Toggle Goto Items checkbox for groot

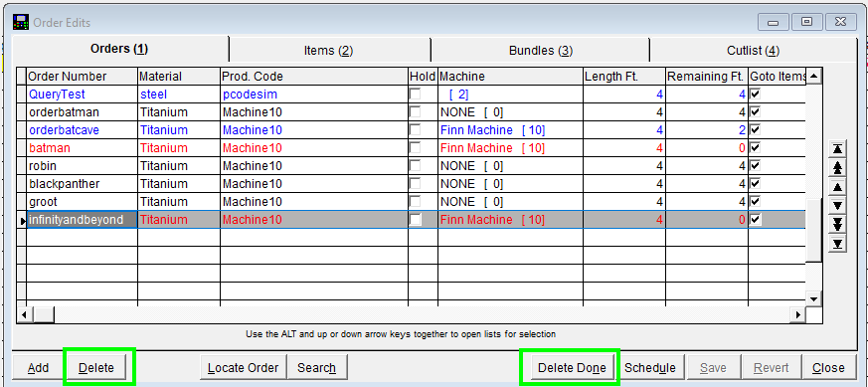pyautogui.click(x=755, y=202)
